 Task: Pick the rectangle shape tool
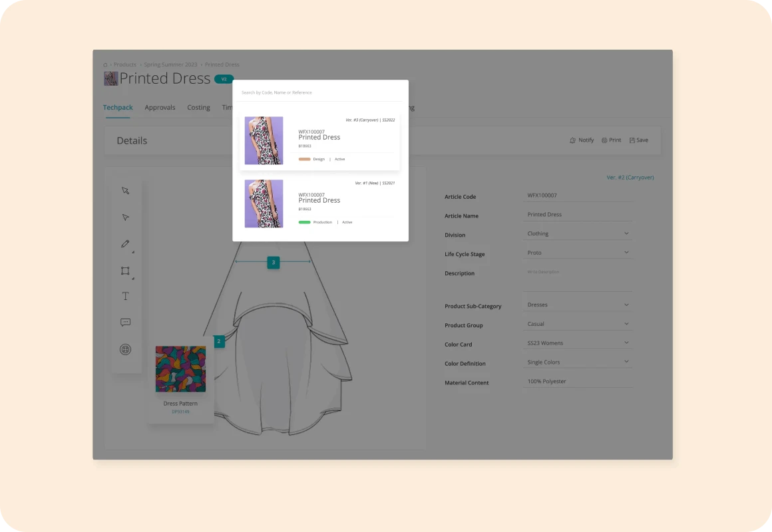tap(125, 271)
